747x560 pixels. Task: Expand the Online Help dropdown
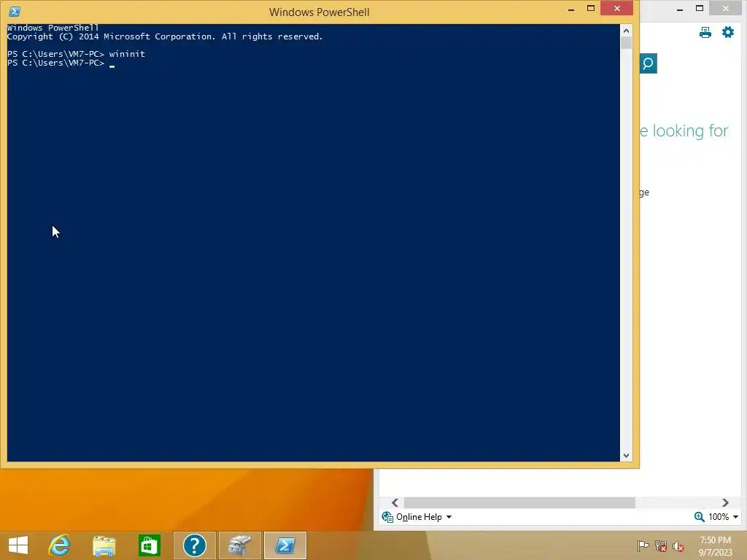coord(449,517)
